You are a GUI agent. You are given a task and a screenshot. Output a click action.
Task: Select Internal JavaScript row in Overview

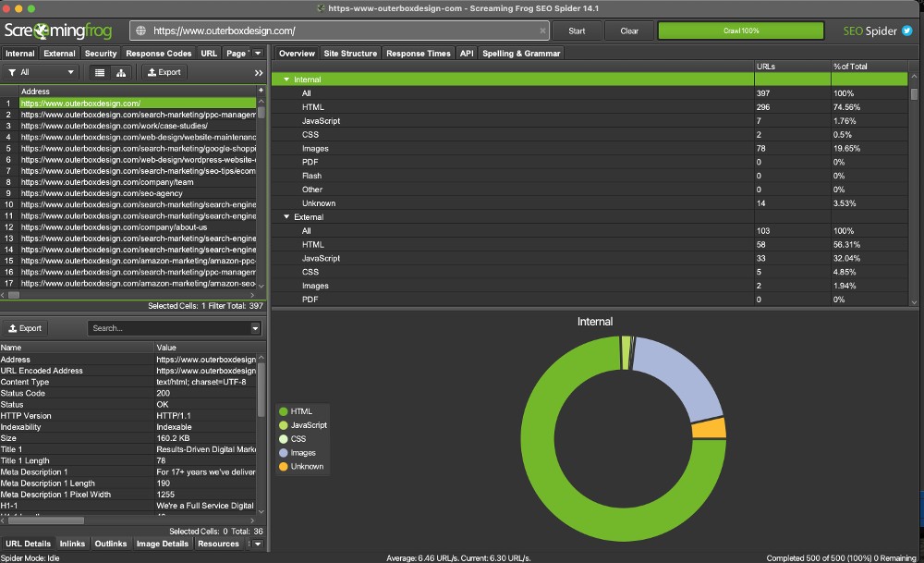coord(590,121)
